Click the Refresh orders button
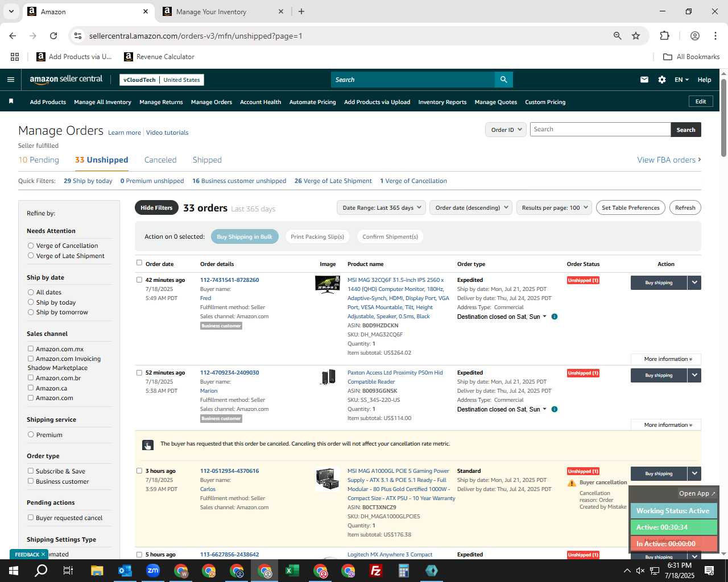The height and width of the screenshot is (582, 728). (x=685, y=207)
